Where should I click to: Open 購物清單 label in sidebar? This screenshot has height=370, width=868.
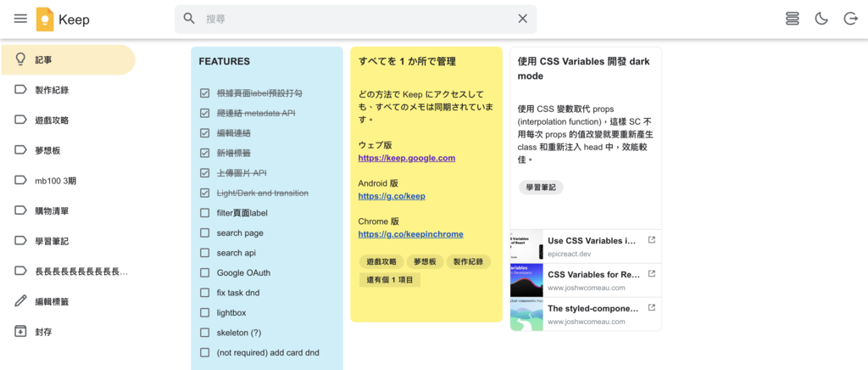pyautogui.click(x=68, y=210)
